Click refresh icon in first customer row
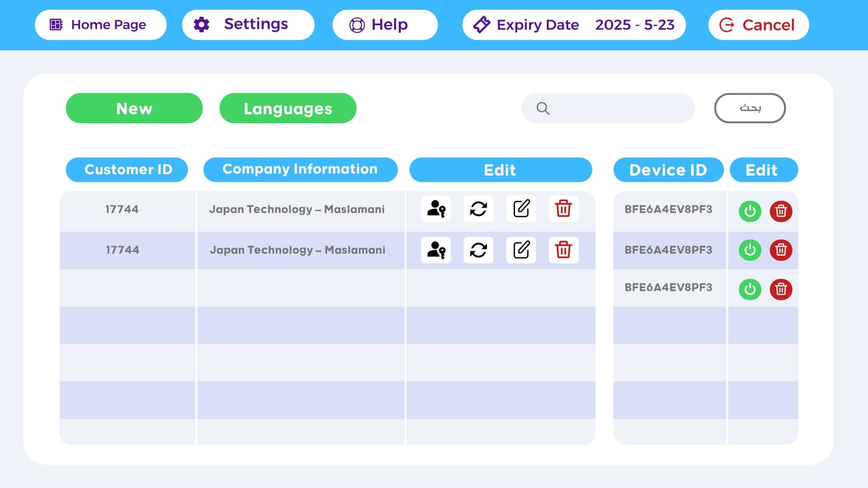The image size is (868, 488). coord(479,209)
